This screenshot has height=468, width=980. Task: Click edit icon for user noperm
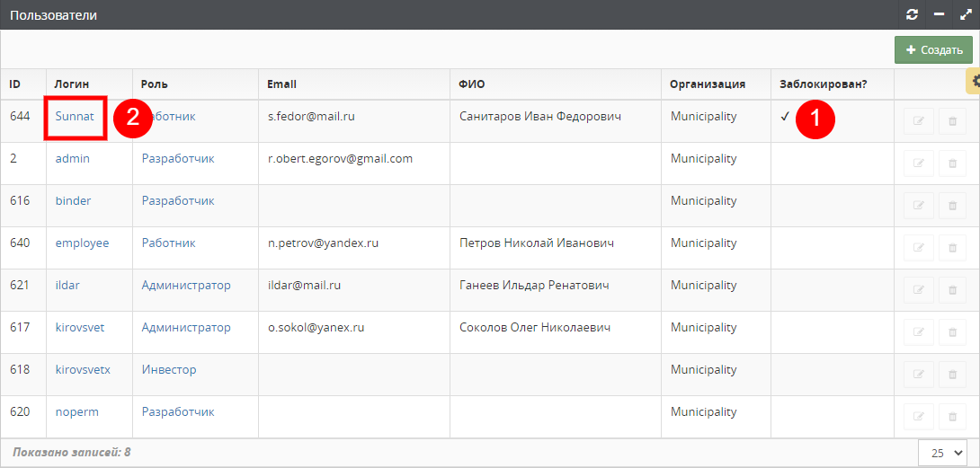tap(919, 417)
